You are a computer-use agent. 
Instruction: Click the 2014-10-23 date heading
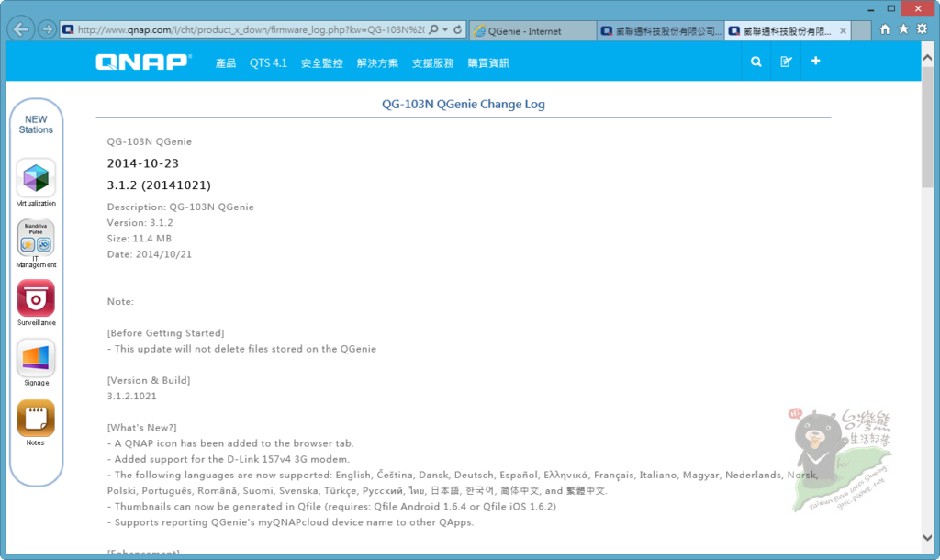(x=142, y=163)
